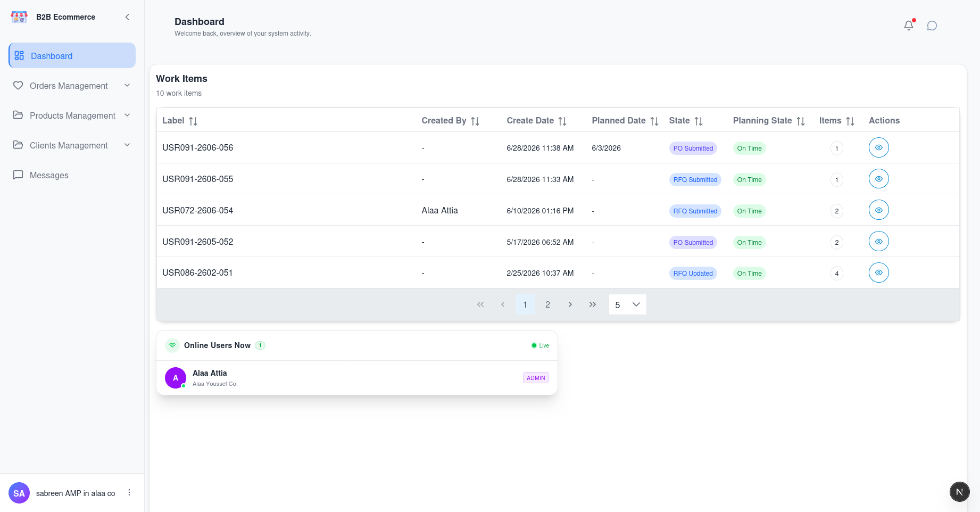The height and width of the screenshot is (512, 980).
Task: Click the online users wifi icon
Action: click(172, 345)
